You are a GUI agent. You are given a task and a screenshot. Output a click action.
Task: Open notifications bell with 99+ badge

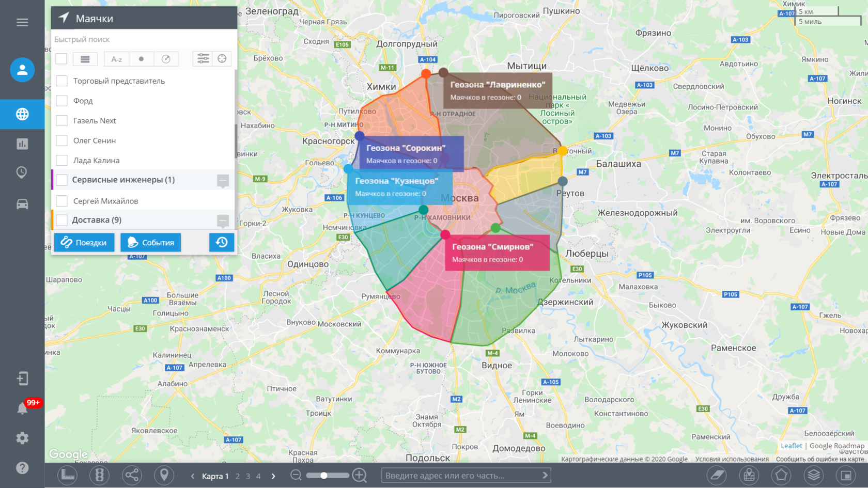[22, 408]
